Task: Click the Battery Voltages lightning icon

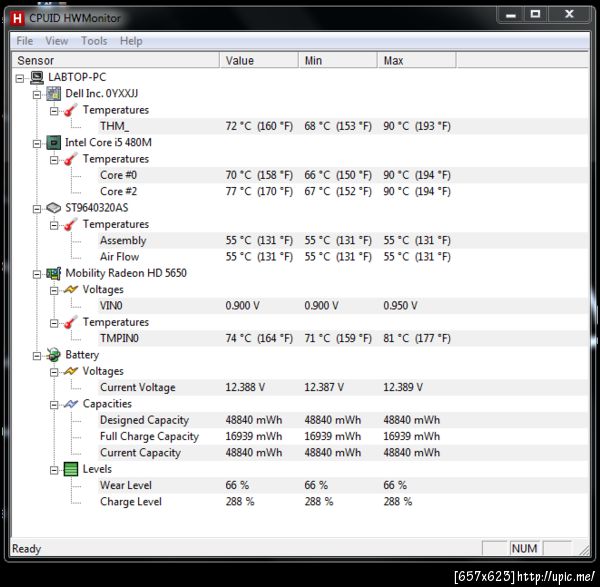Action: coord(71,371)
